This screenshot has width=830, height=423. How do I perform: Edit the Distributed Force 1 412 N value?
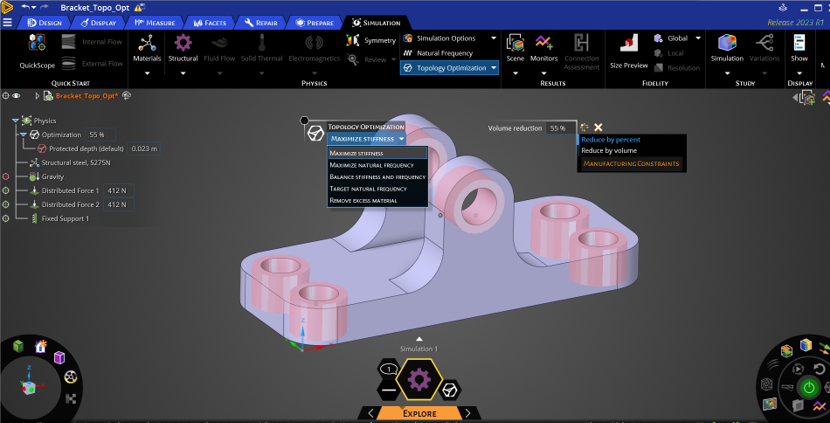pos(119,191)
